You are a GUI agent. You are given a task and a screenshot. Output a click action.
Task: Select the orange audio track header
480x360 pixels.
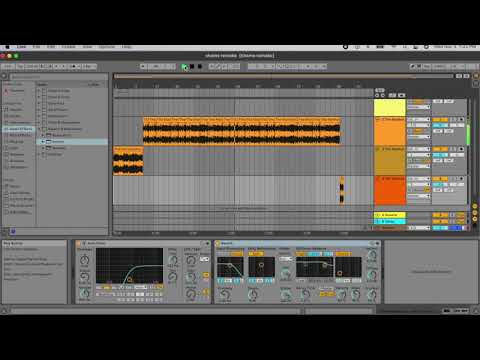389,131
